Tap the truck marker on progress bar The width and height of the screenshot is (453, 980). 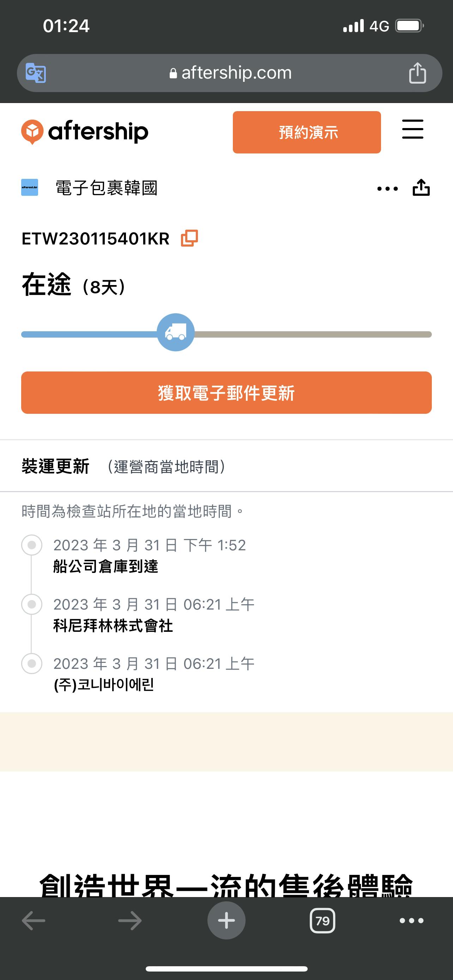[x=176, y=332]
